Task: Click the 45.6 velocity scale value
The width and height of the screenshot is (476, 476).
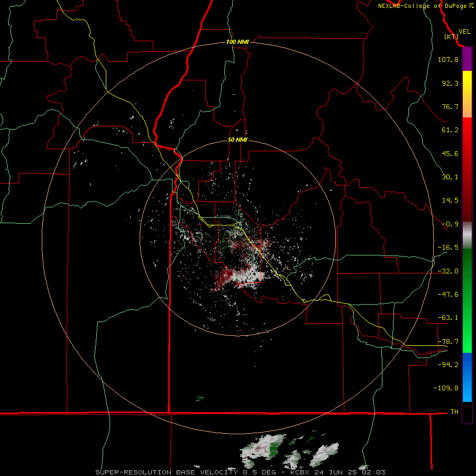Action: point(450,153)
